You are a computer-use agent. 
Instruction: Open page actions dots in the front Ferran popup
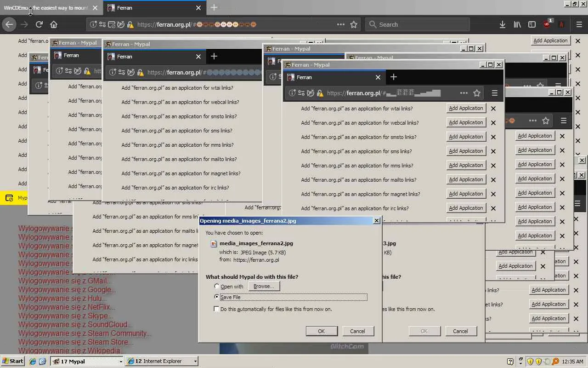[x=464, y=93]
